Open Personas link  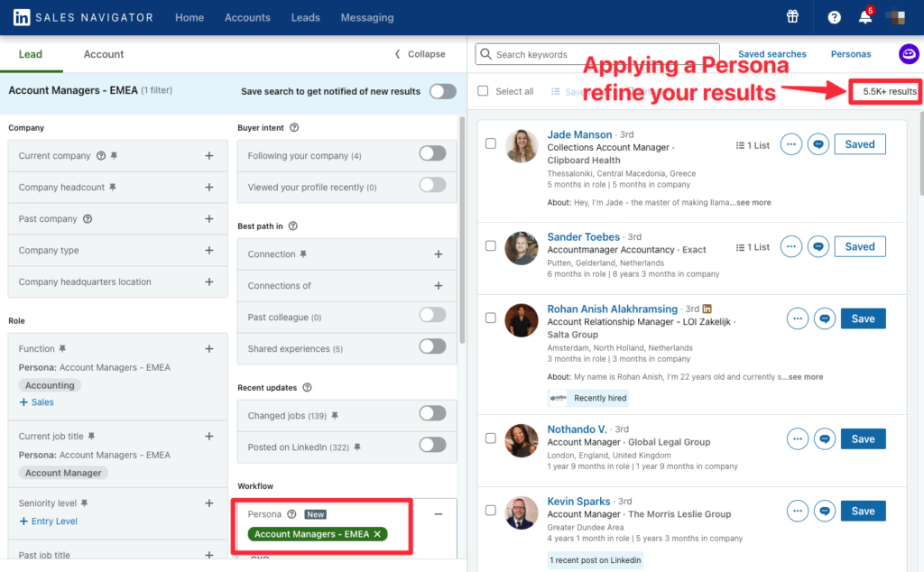point(851,54)
